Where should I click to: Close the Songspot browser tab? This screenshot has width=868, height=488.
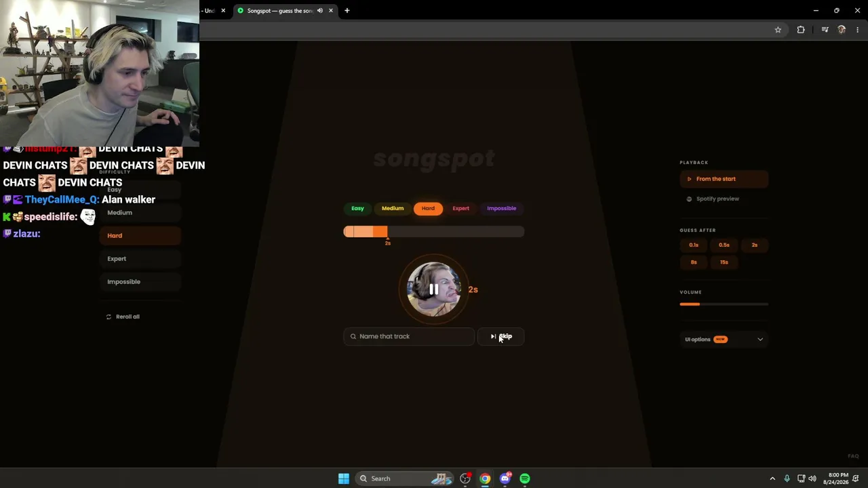coord(331,11)
